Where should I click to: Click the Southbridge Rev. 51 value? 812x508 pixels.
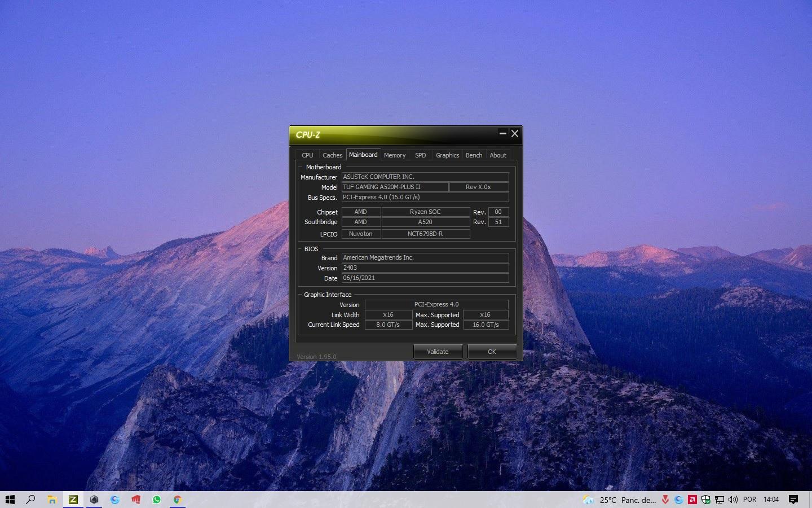click(498, 222)
